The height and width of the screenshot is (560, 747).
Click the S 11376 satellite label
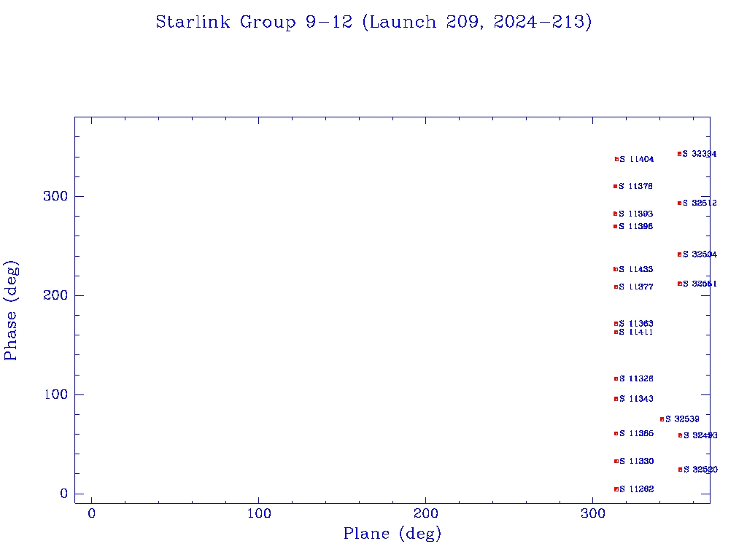[x=635, y=186]
